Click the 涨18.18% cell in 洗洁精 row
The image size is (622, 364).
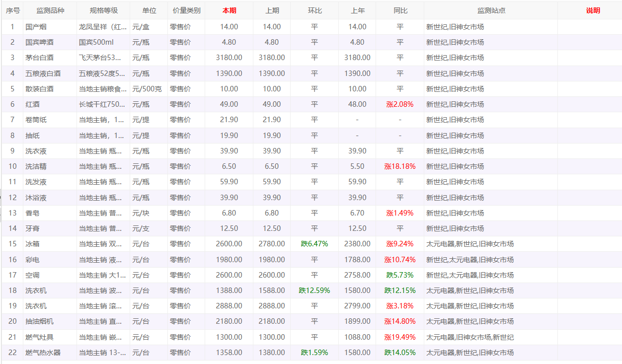[x=400, y=166]
